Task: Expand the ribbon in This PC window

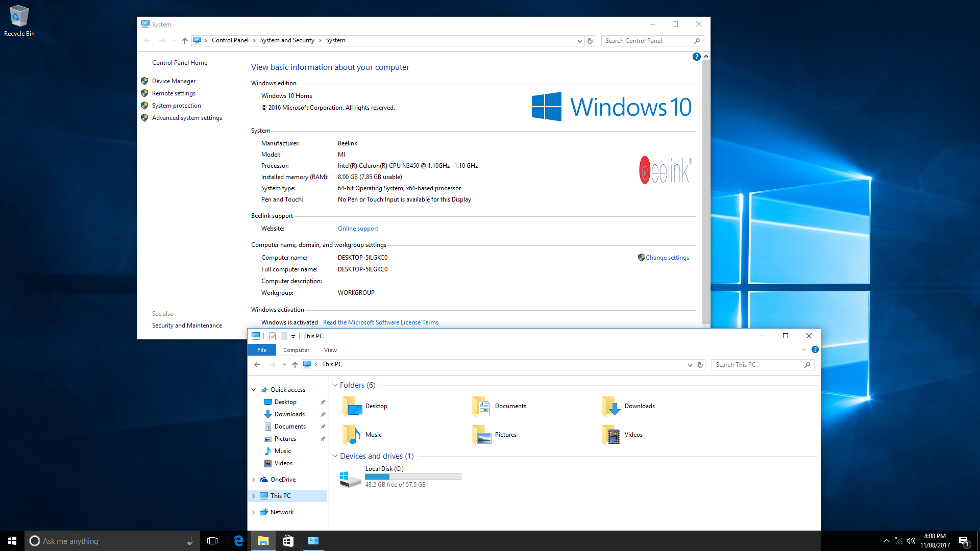Action: point(804,350)
